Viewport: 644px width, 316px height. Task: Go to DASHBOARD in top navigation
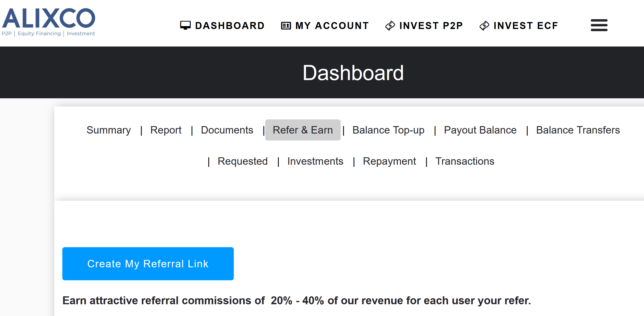(222, 25)
